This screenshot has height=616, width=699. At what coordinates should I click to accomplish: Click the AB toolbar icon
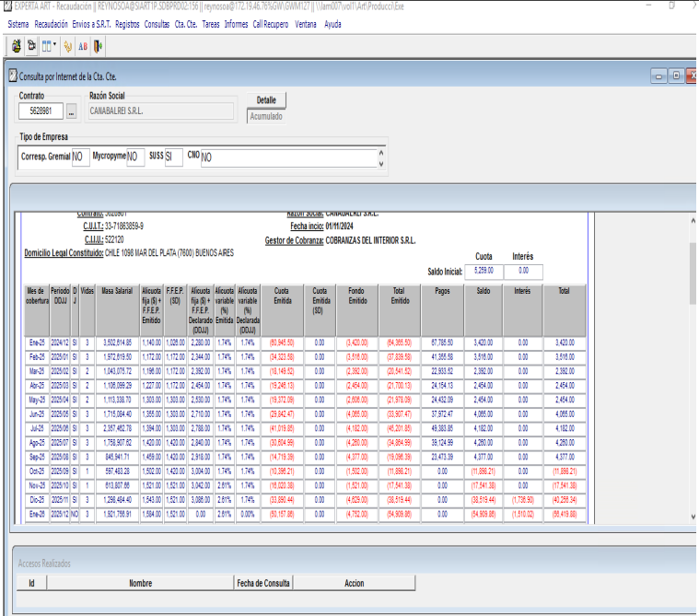83,44
